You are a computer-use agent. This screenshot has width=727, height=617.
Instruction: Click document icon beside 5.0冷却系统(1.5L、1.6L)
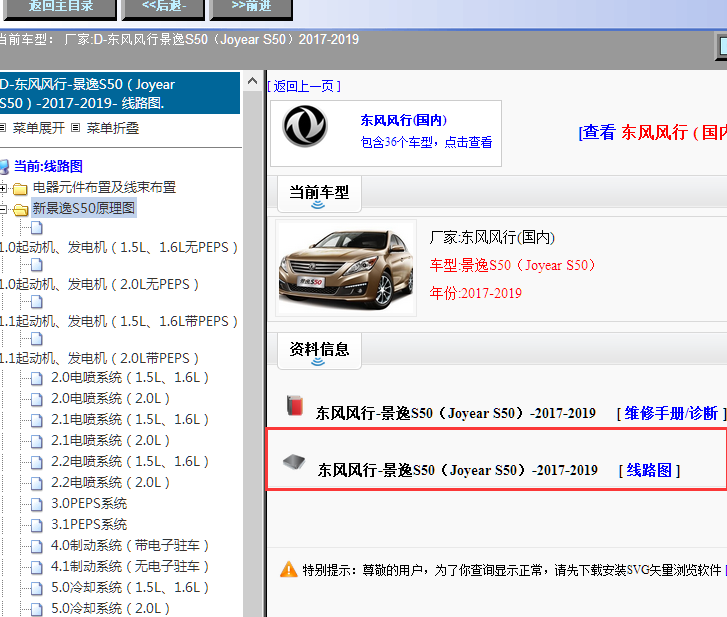[x=37, y=588]
